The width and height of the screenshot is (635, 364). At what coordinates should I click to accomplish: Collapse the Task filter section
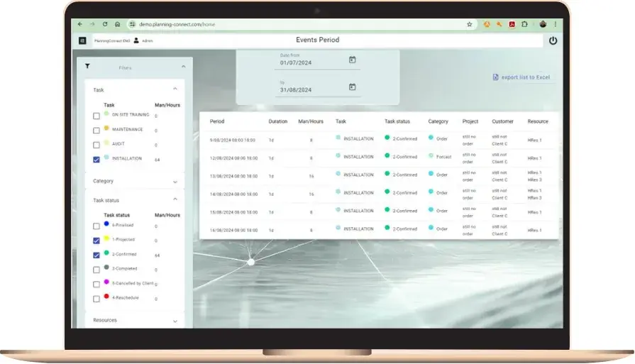click(x=175, y=89)
